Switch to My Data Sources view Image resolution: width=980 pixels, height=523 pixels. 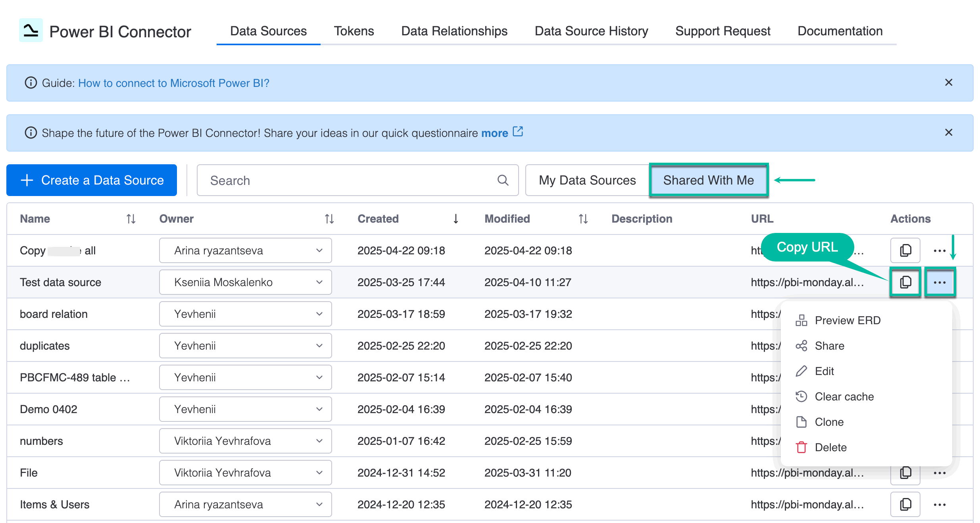click(587, 180)
